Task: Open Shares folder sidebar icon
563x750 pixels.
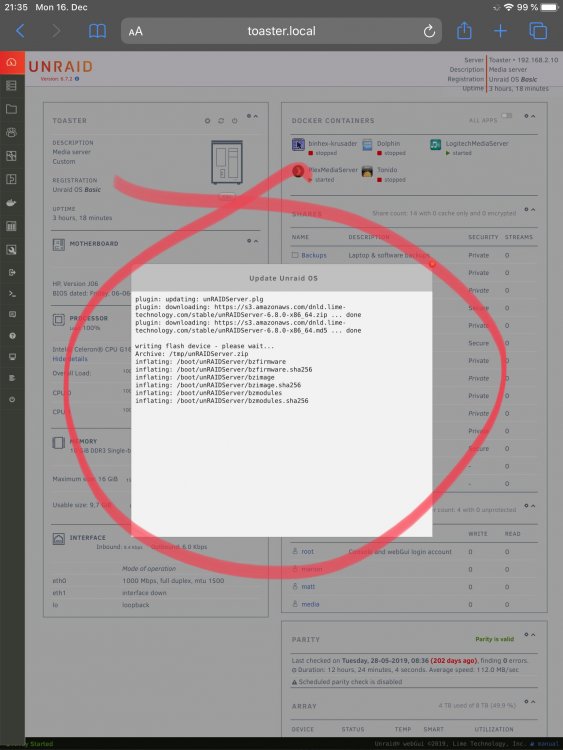Action: (11, 109)
